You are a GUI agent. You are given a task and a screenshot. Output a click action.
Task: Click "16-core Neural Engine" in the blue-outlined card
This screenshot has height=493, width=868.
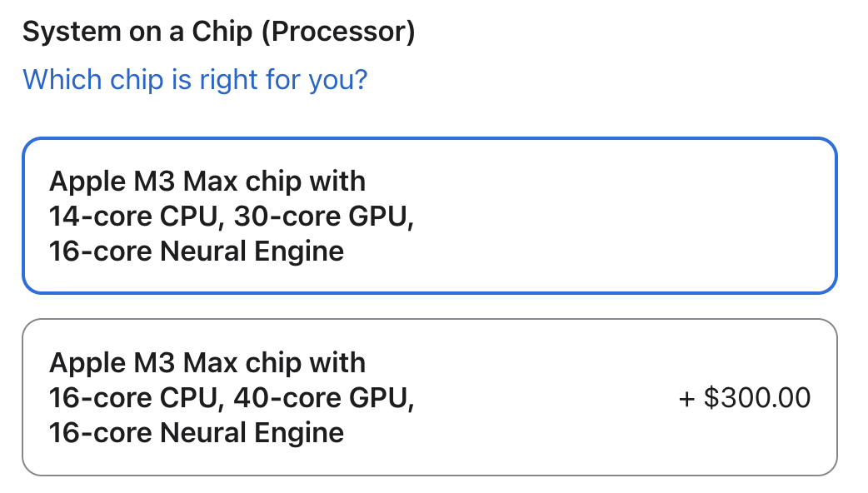[197, 251]
